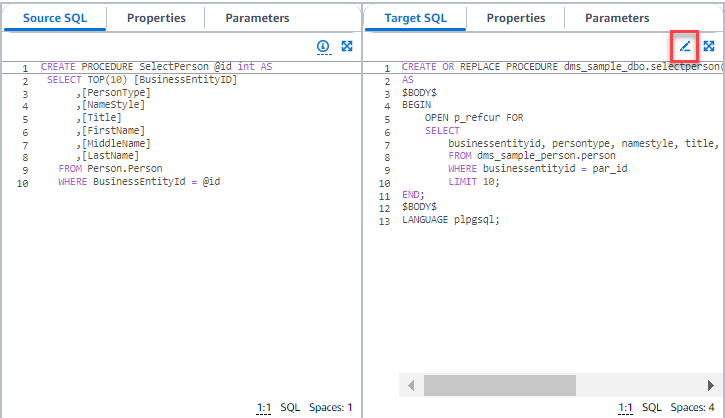This screenshot has height=418, width=725.
Task: Click SQL language label in target status bar
Action: pyautogui.click(x=651, y=407)
